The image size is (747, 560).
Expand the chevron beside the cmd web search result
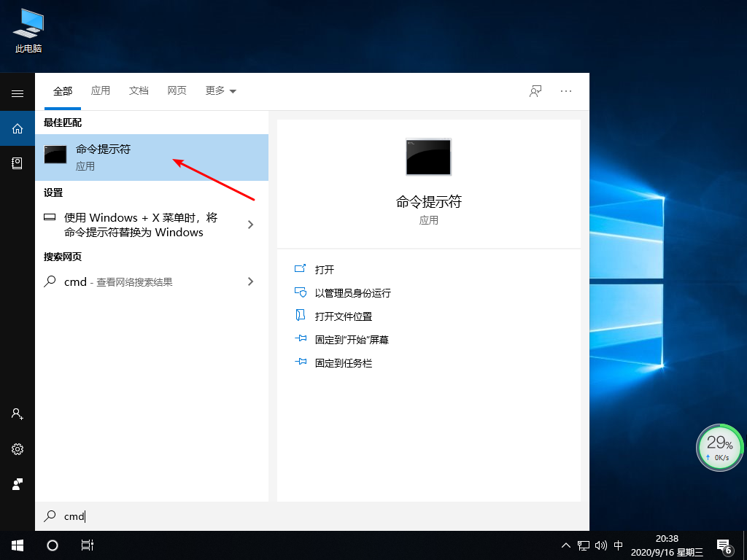[x=250, y=281]
